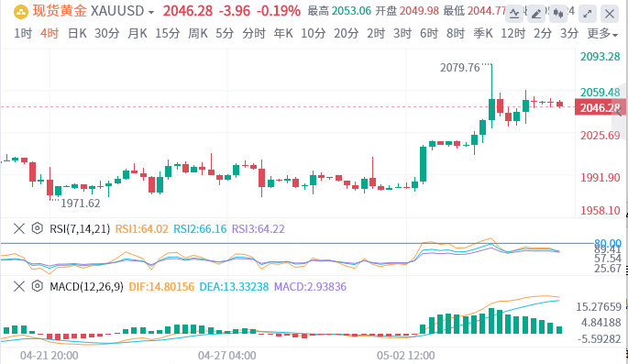Select the 15分 timeframe

[x=168, y=34]
